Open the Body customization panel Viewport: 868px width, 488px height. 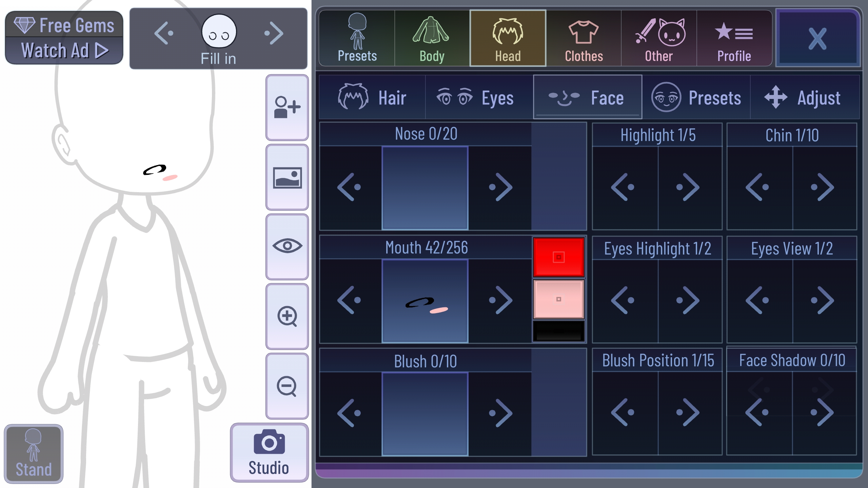pyautogui.click(x=432, y=38)
